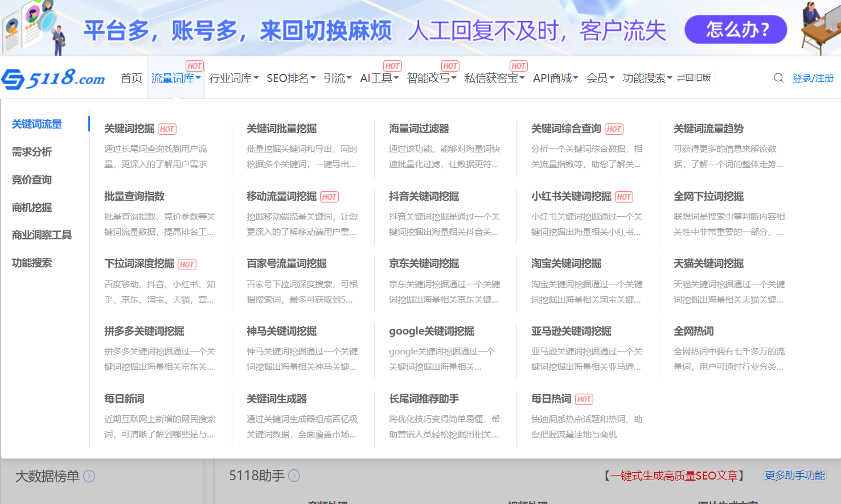
Task: Expand the 私信获客宝 dropdown menu
Action: (x=494, y=78)
